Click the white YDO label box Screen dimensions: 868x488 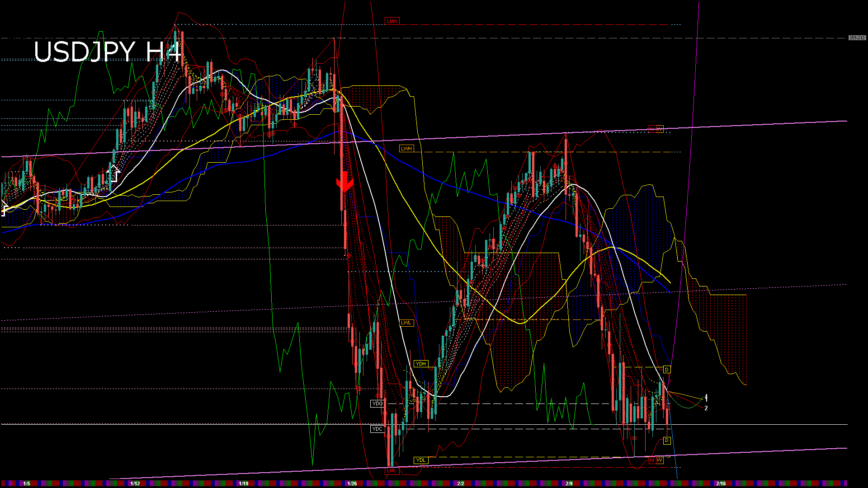(x=377, y=404)
